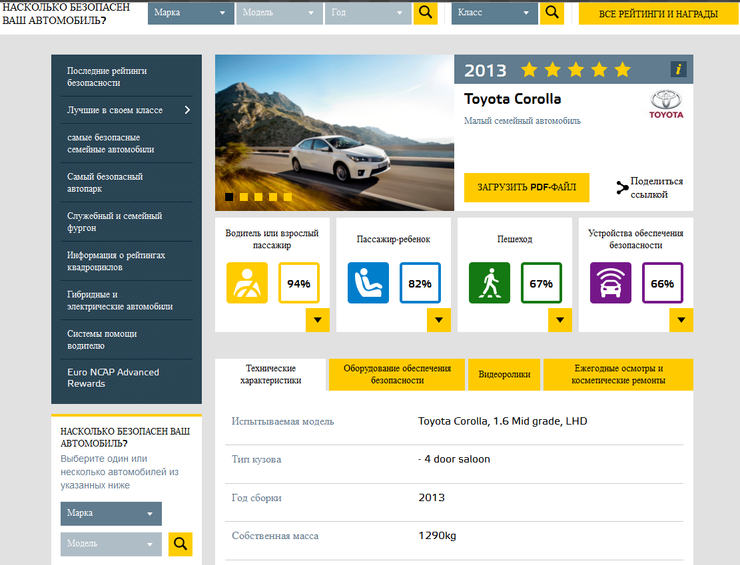Open the Год dropdown in the top bar

click(368, 13)
